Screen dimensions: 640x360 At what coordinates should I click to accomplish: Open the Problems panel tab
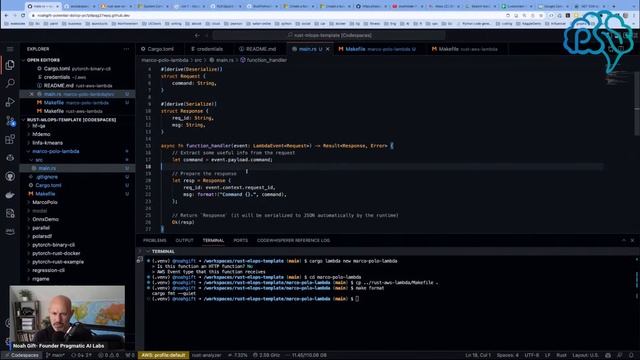(155, 240)
